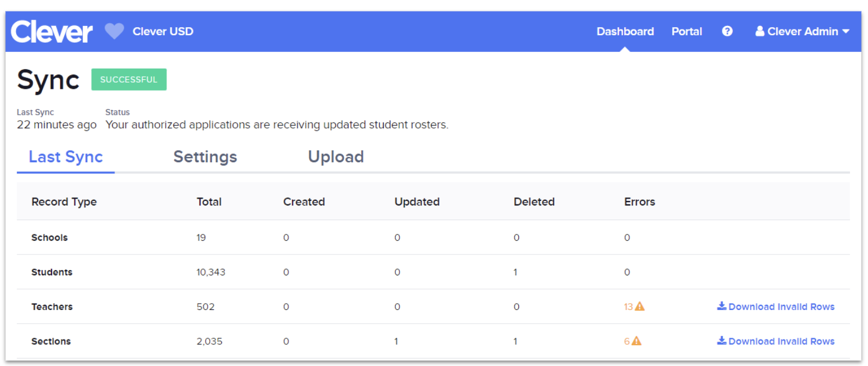This screenshot has width=868, height=366.
Task: Open the help question mark icon
Action: [727, 31]
